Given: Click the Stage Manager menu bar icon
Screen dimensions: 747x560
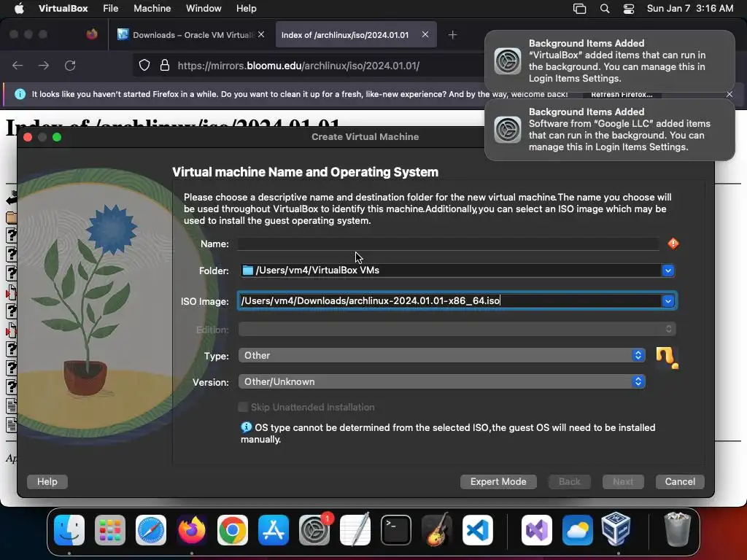Looking at the screenshot, I should (579, 9).
